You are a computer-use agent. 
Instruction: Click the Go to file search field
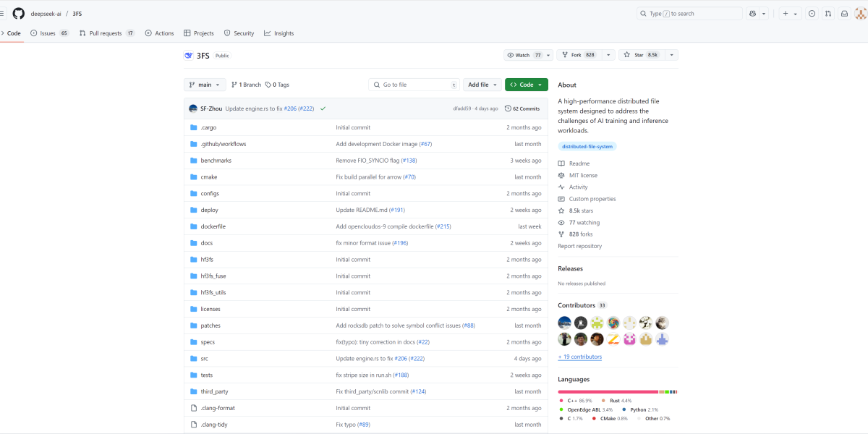point(414,85)
